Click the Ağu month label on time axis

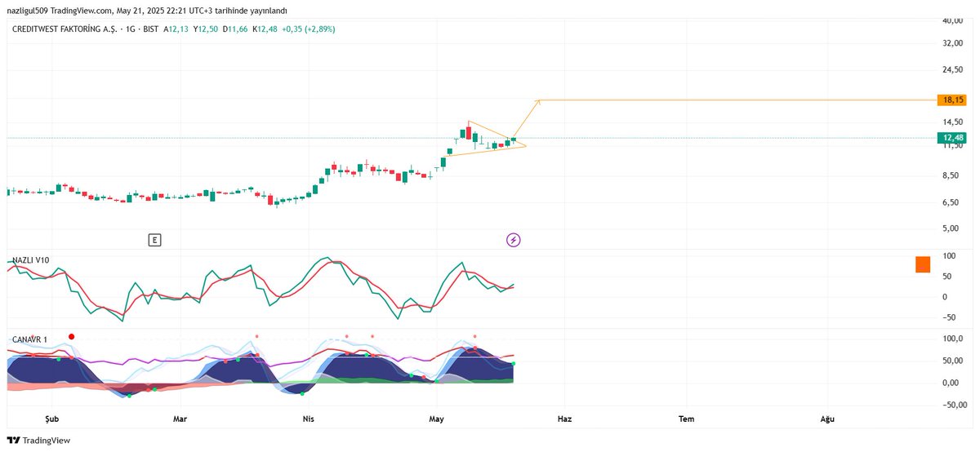[827, 419]
